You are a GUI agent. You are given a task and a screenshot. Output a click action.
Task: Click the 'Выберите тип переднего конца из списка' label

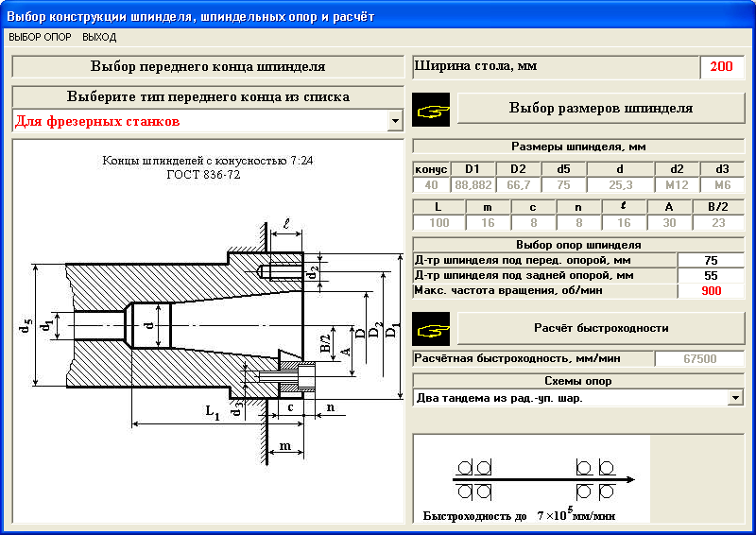pos(208,96)
